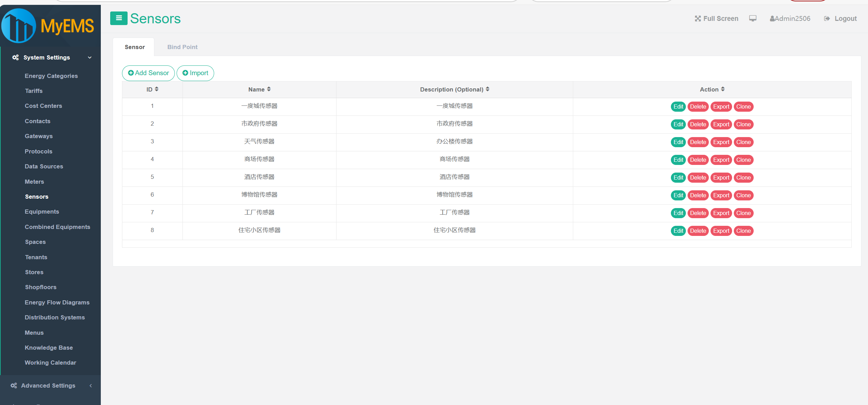Click the Admin2506 user icon
This screenshot has height=405, width=868.
[772, 19]
